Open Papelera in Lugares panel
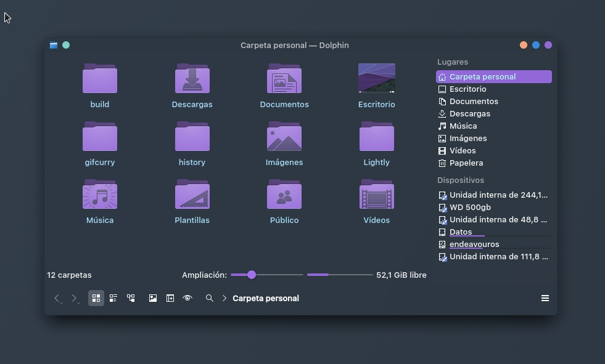The height and width of the screenshot is (364, 605). [x=494, y=163]
